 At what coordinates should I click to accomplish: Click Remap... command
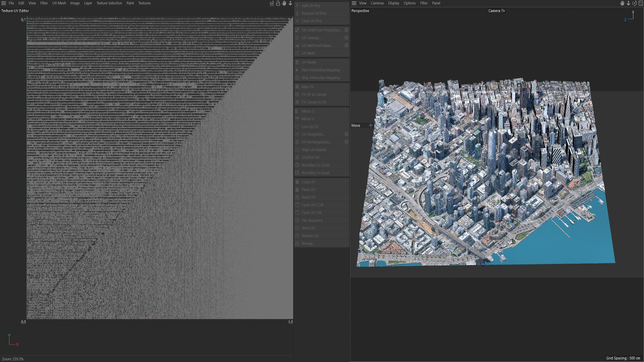tap(321, 244)
